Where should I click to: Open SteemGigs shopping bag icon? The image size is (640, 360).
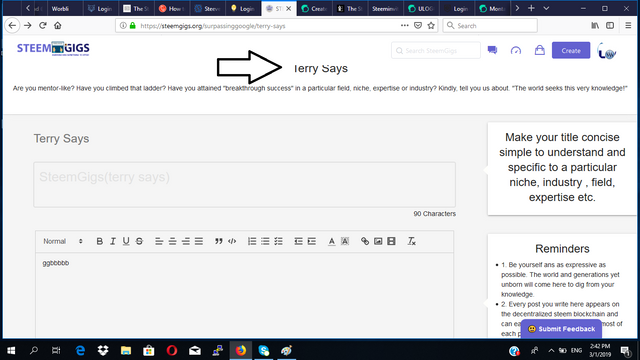tap(540, 50)
